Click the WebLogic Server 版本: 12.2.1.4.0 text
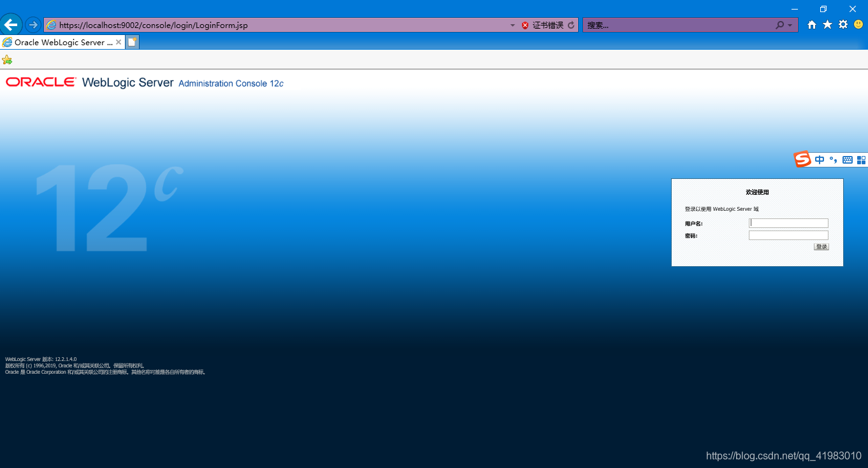Viewport: 868px width, 468px height. point(41,359)
